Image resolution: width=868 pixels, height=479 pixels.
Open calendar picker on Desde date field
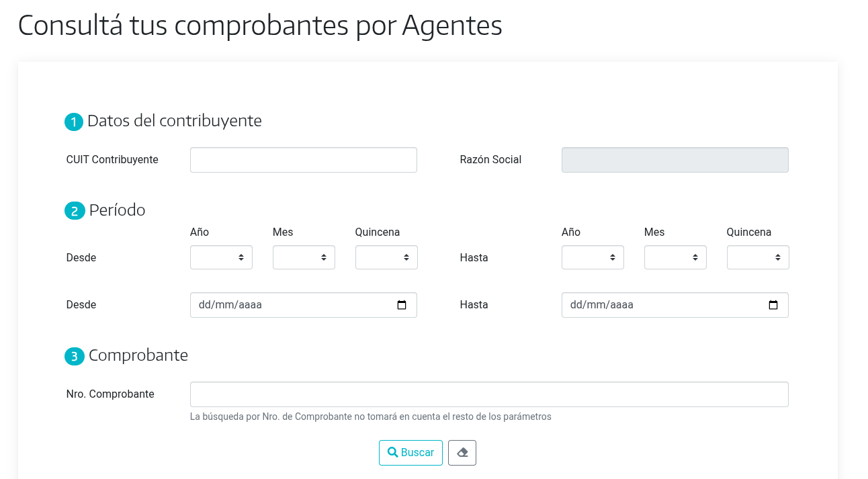coord(402,305)
